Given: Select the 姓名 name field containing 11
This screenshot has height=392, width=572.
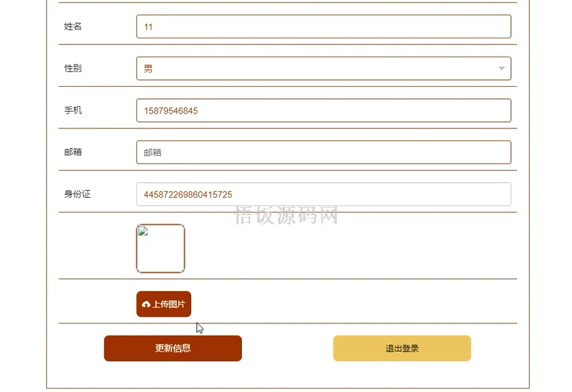Looking at the screenshot, I should 324,26.
